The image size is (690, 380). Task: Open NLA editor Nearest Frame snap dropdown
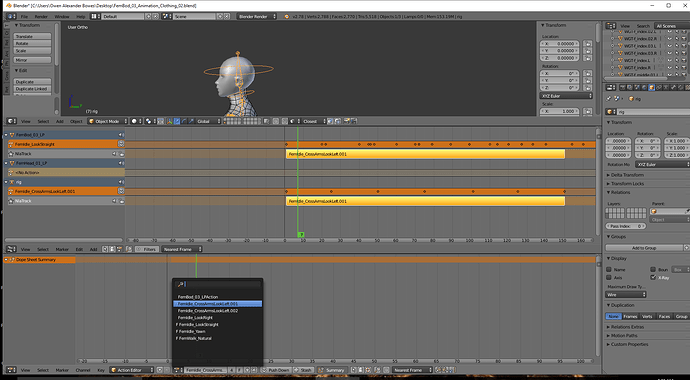tap(182, 249)
